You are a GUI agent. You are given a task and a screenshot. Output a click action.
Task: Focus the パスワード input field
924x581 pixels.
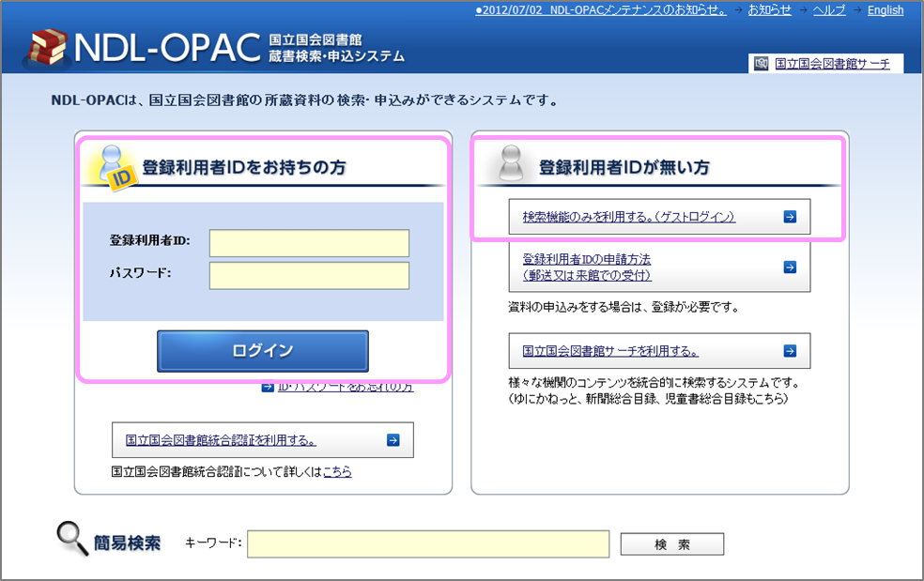point(309,275)
